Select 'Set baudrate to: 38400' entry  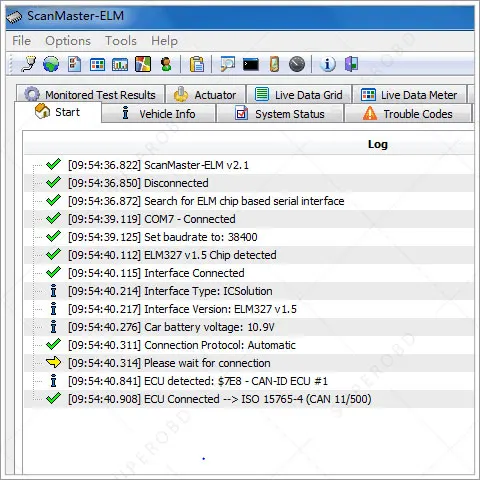249,237
